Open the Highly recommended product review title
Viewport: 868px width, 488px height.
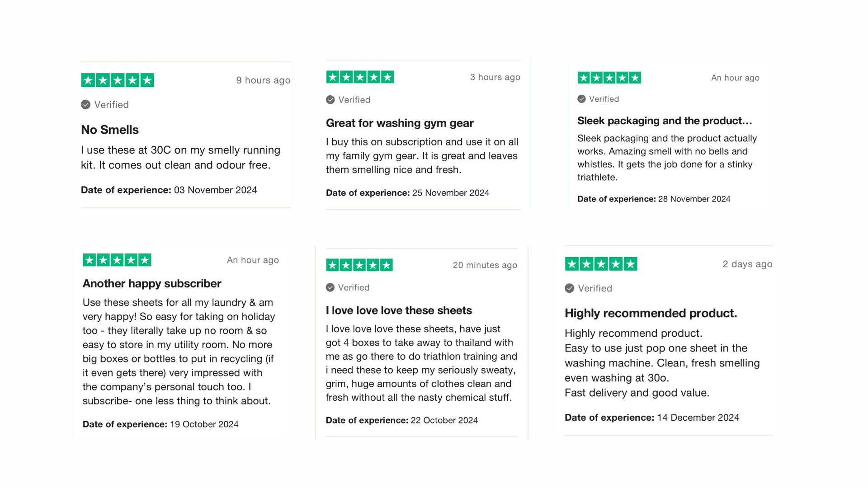651,313
